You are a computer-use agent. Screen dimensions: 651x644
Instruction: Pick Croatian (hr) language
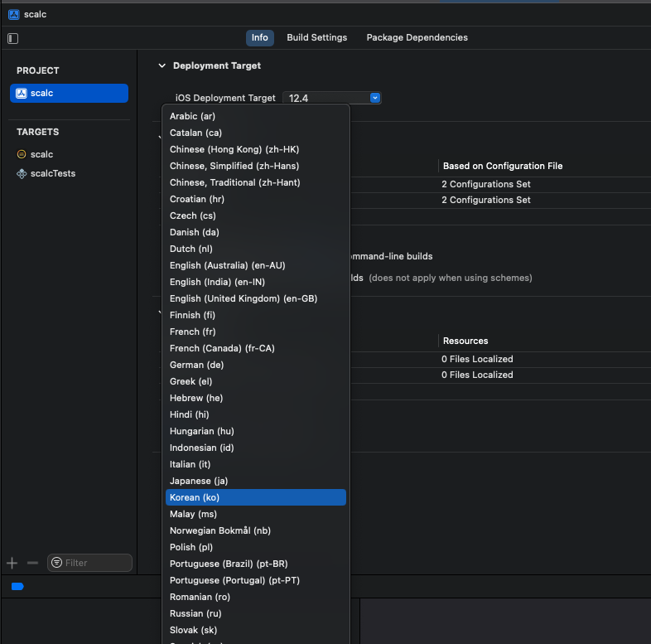256,200
